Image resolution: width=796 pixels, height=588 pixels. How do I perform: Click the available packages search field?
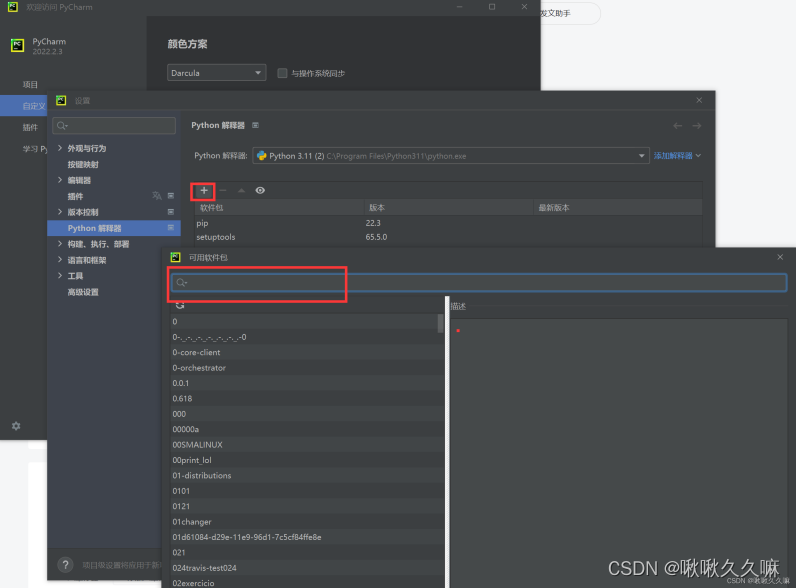pos(479,282)
